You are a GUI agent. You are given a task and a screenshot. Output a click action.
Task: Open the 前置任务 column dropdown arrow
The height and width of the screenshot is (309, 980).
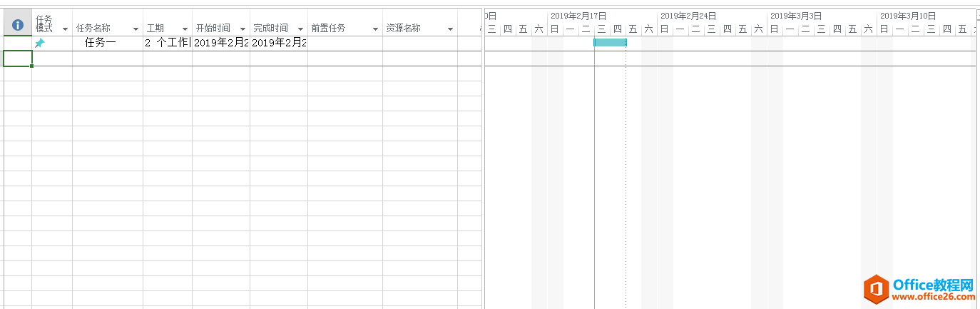point(376,29)
